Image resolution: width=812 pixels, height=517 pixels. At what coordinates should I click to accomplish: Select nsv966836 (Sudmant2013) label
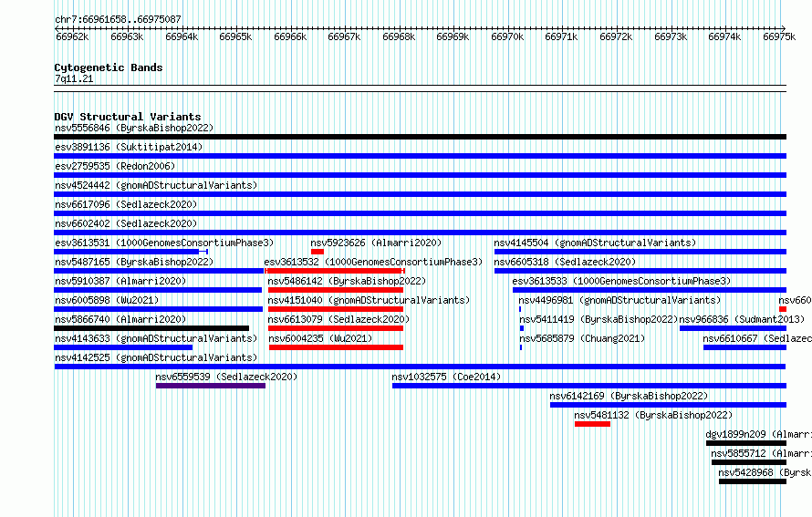tap(742, 319)
